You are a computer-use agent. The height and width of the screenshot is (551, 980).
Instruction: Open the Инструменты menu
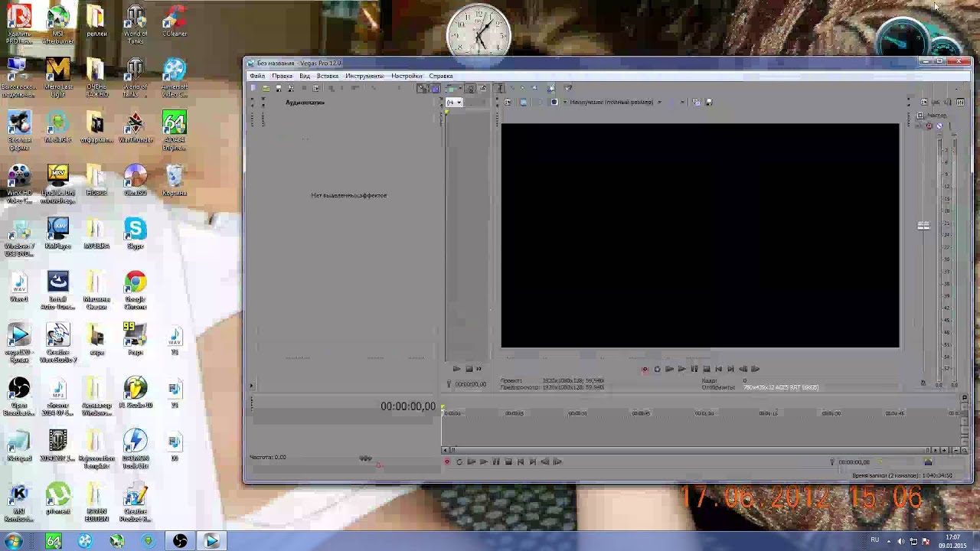[364, 76]
